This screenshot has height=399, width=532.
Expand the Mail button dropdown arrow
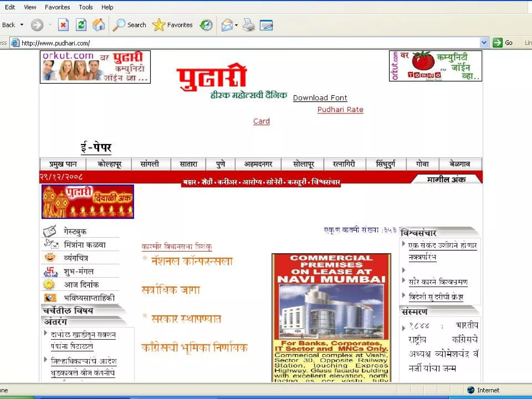[x=236, y=25]
